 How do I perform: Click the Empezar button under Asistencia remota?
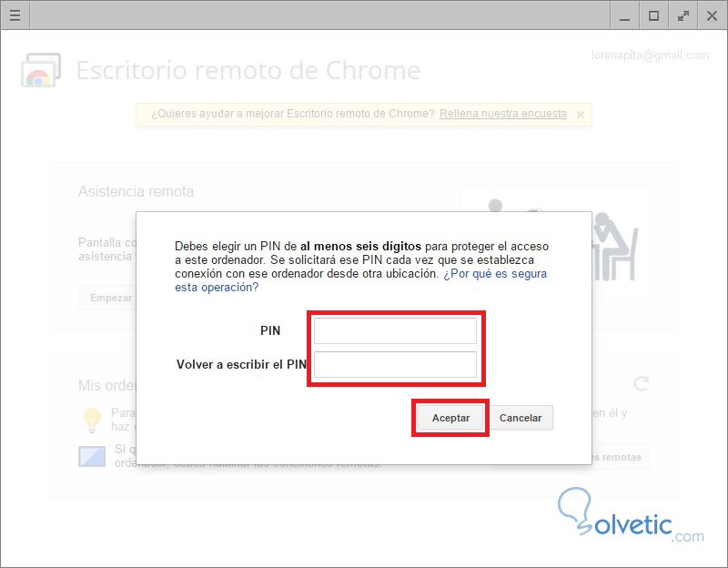(x=107, y=298)
